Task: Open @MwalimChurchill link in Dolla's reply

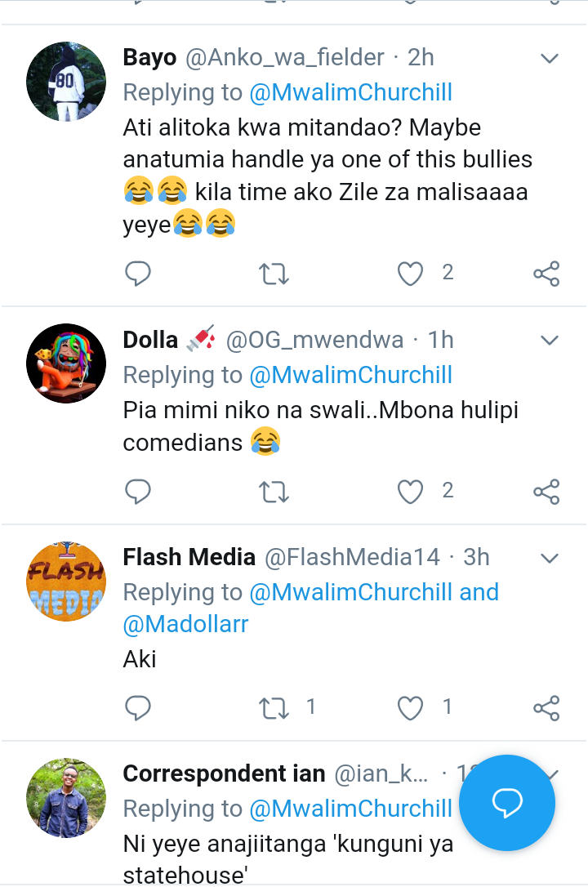Action: pos(350,375)
